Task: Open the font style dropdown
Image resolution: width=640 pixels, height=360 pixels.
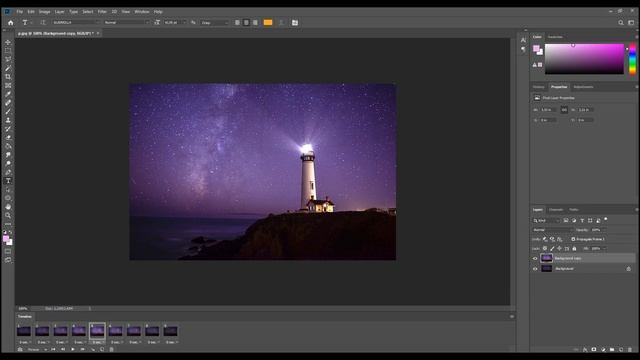Action: pyautogui.click(x=127, y=22)
